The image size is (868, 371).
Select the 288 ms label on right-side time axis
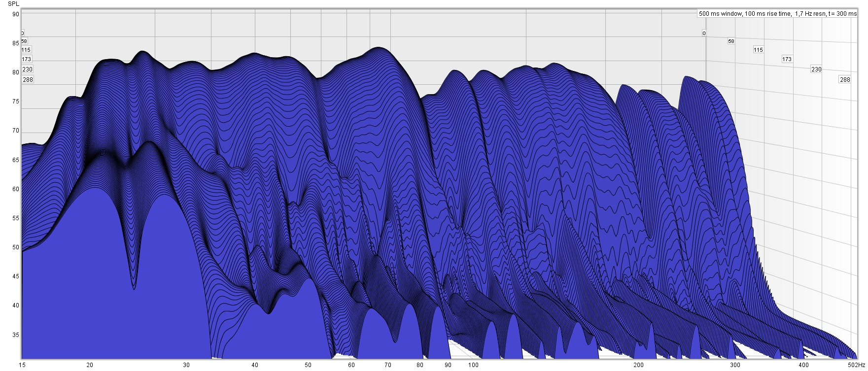point(845,79)
